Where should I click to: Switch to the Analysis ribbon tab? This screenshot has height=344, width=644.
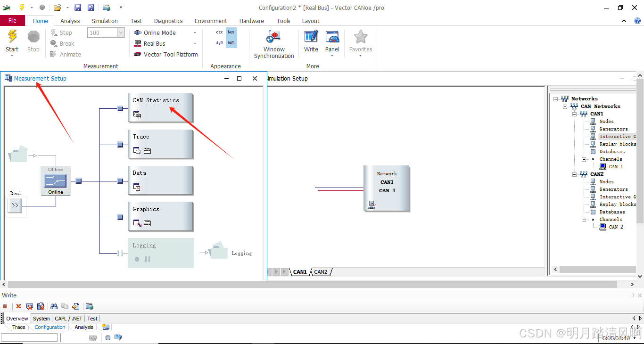point(70,21)
